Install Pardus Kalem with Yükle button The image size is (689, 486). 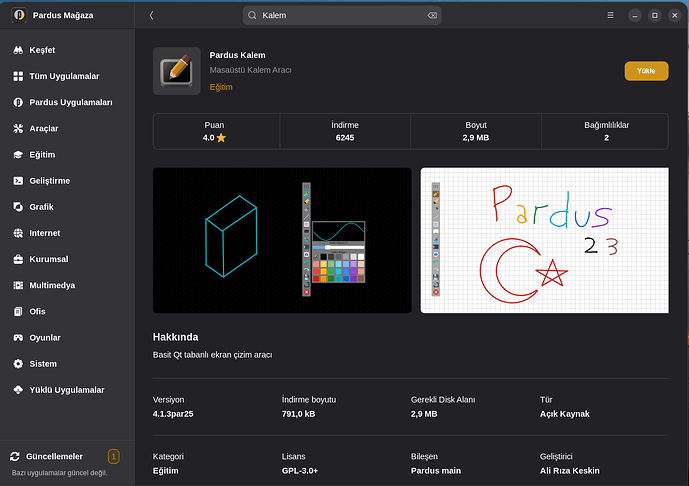[x=646, y=71]
